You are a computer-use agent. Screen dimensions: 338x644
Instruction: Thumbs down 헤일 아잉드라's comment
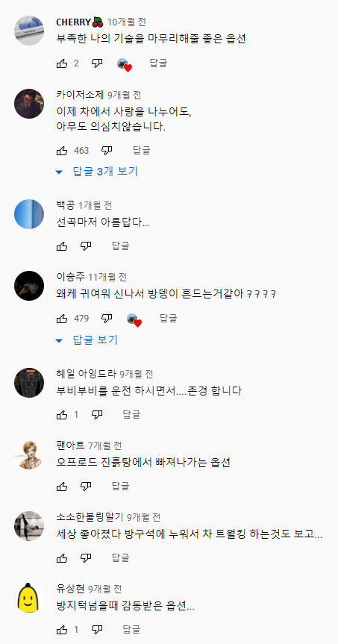[97, 415]
